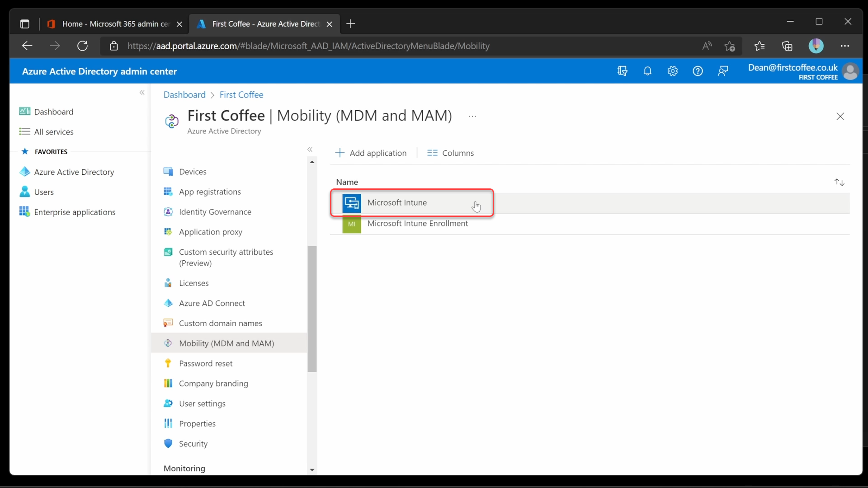Click the feedback person icon in the header
The image size is (868, 488).
pyautogui.click(x=723, y=71)
